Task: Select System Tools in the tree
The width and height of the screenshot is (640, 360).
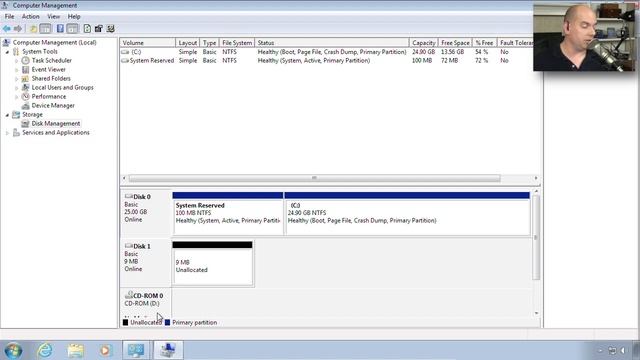Action: 40,51
